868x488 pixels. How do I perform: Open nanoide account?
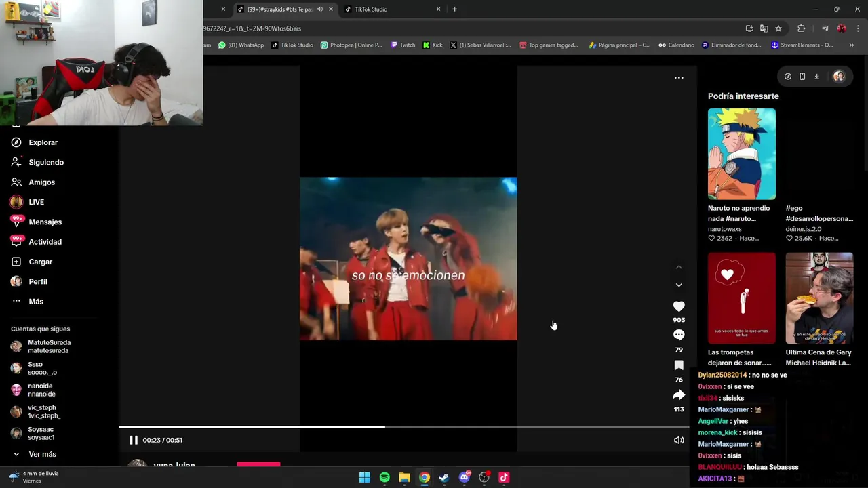click(41, 390)
